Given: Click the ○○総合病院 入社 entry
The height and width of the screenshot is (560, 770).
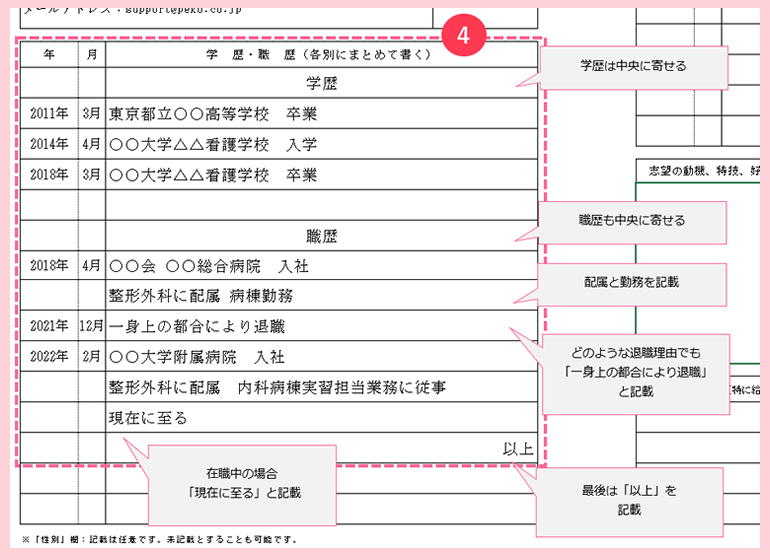Looking at the screenshot, I should [208, 266].
